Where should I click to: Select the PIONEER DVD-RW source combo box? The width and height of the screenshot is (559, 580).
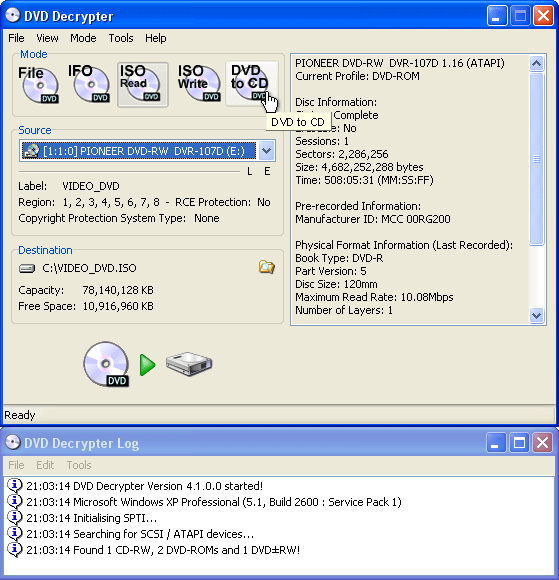point(147,151)
